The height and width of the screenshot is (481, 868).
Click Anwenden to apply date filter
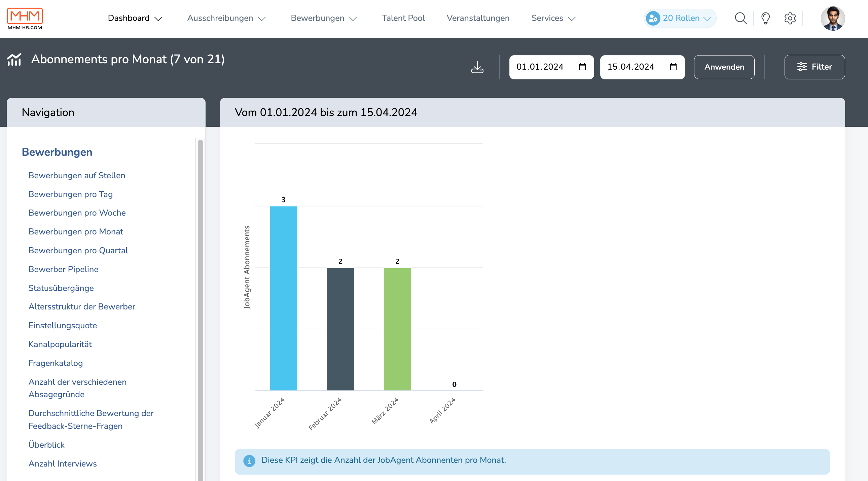tap(724, 67)
